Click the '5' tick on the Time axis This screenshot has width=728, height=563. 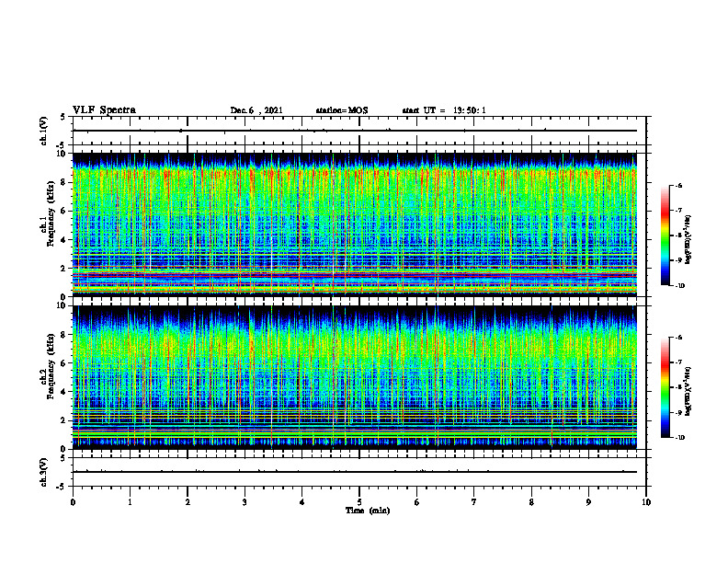359,502
